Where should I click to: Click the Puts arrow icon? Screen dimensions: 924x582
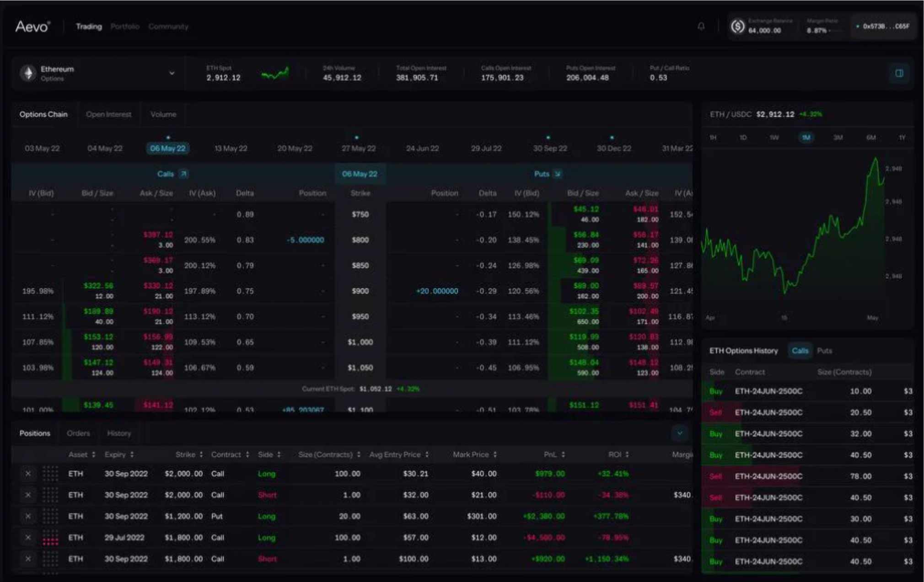coord(558,174)
